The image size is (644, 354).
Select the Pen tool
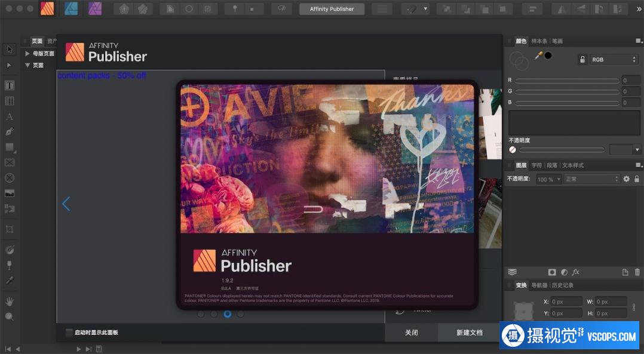tap(10, 132)
